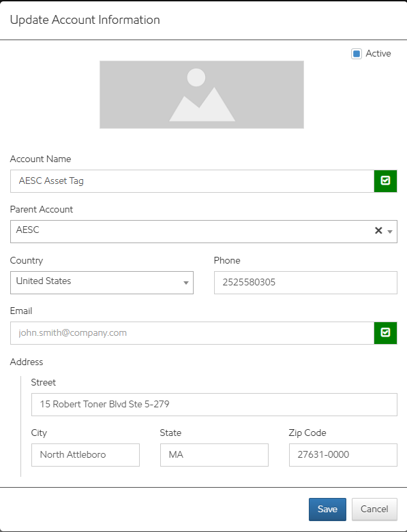Open the Parent Account dropdown arrow
407x532 pixels.
pyautogui.click(x=390, y=232)
